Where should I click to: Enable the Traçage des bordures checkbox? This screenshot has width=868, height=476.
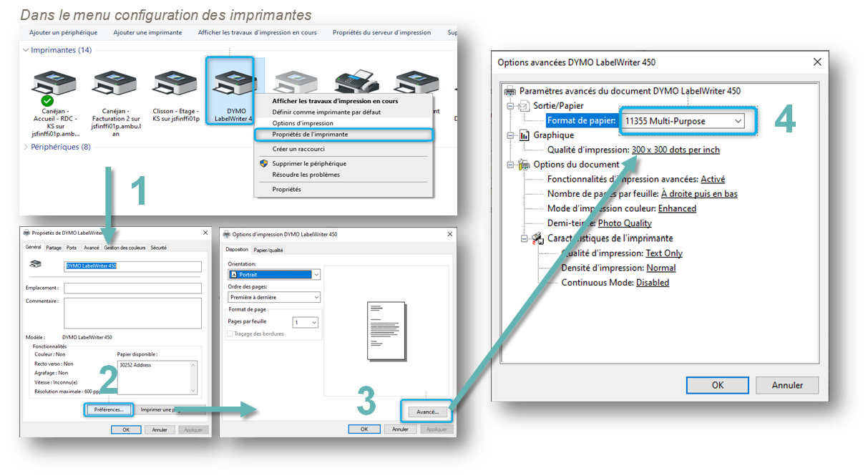click(x=231, y=334)
